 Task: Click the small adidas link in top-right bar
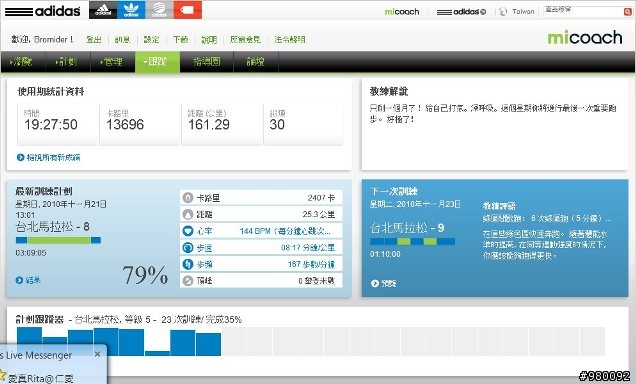coord(461,12)
